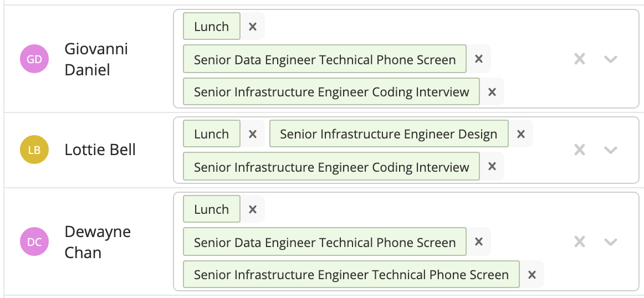Remove Lunch tag from Giovanni Daniel

point(253,27)
